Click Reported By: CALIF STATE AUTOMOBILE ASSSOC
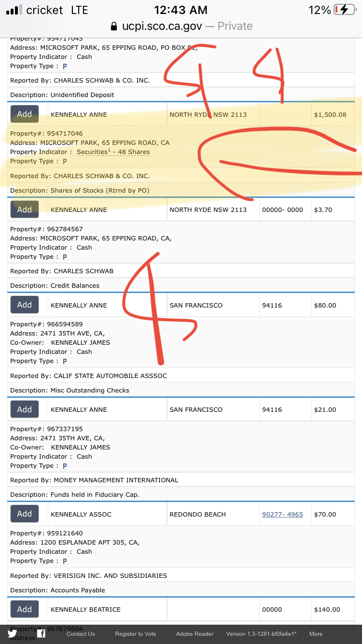Viewport: 362px width, 644px height. (89, 376)
